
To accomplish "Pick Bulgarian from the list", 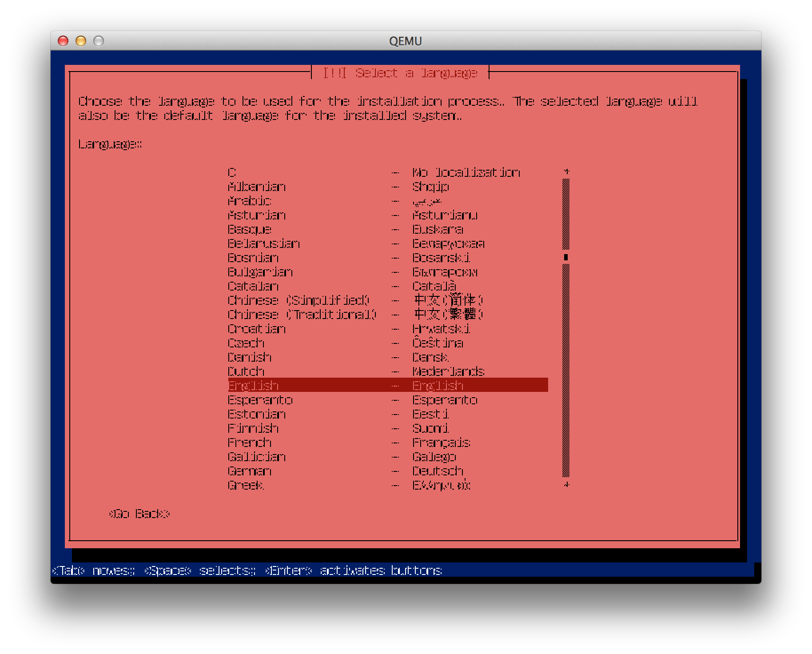I will pyautogui.click(x=388, y=271).
